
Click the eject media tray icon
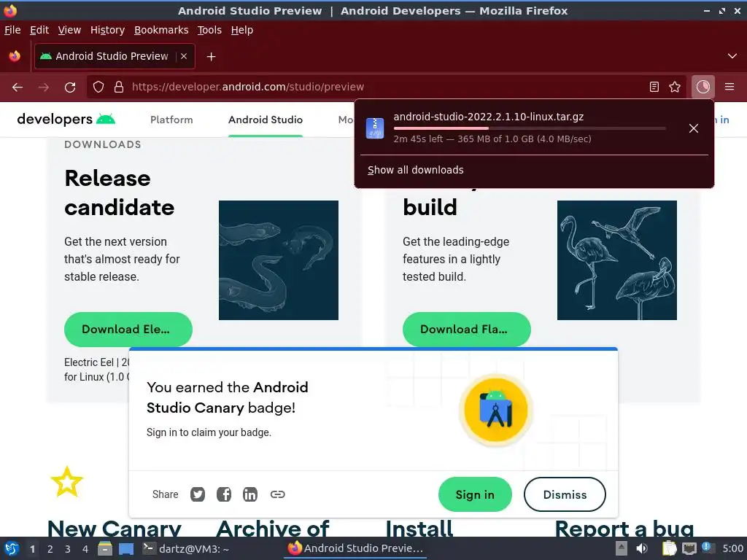point(622,548)
